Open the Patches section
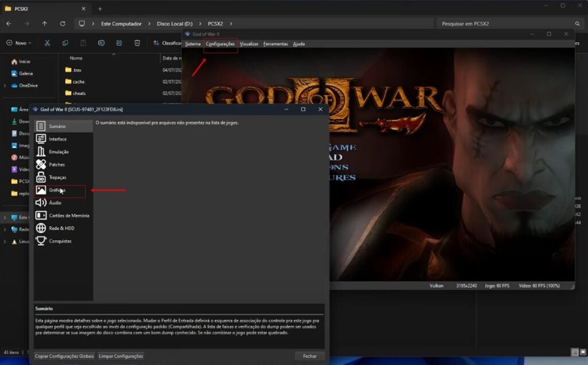The width and height of the screenshot is (588, 365). [63, 164]
